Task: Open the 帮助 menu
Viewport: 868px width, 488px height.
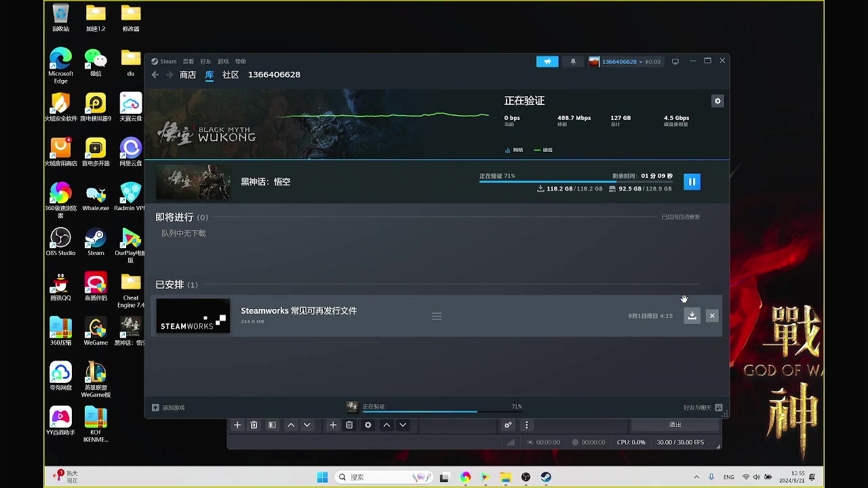Action: 241,62
